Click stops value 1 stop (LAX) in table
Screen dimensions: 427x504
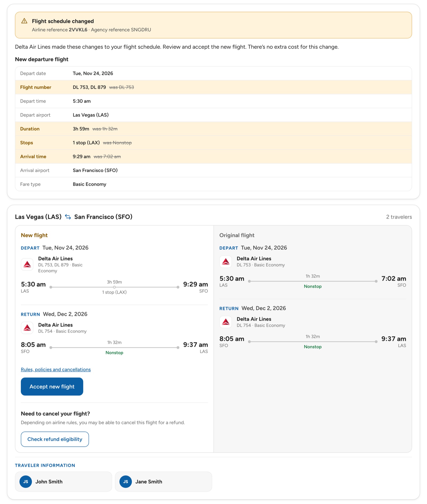[86, 143]
